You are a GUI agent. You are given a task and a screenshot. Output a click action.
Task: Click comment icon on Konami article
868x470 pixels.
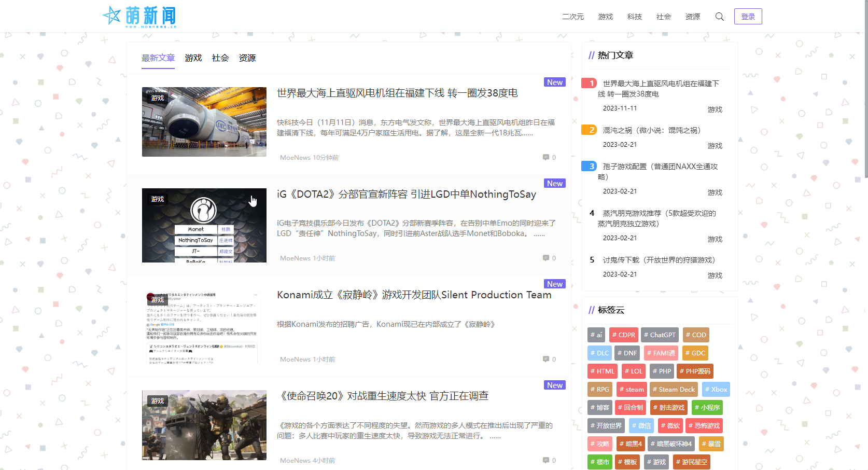pyautogui.click(x=546, y=359)
